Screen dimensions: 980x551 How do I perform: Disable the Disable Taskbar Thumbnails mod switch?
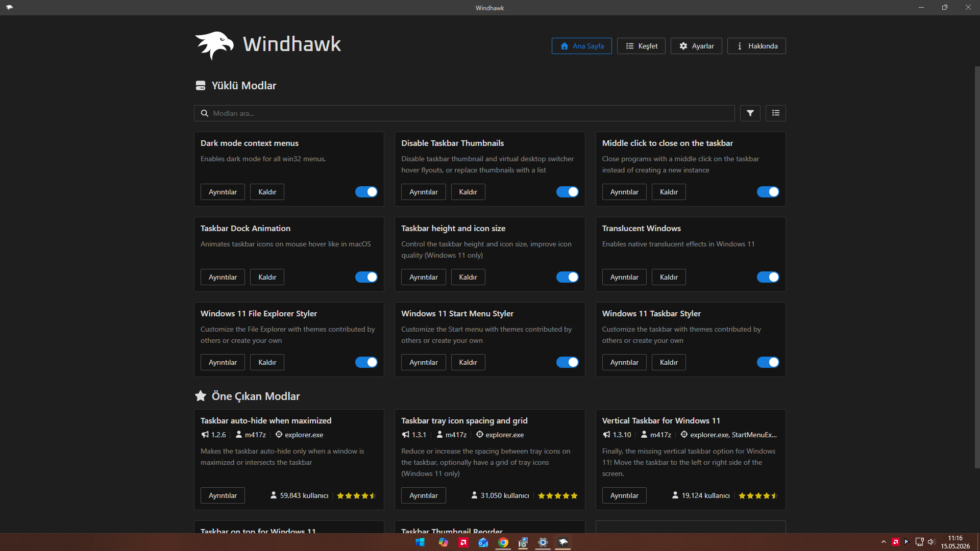[x=567, y=192]
